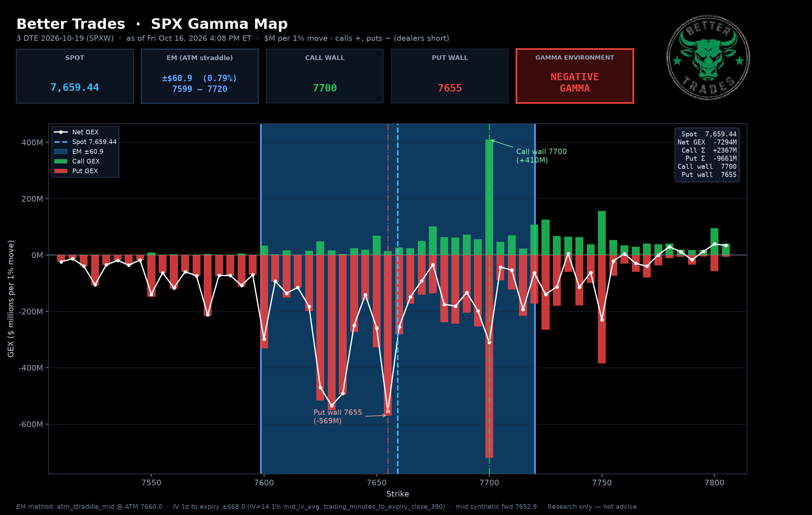Click the PUT WALL 7655 card
Image resolution: width=812 pixels, height=515 pixels.
point(450,76)
